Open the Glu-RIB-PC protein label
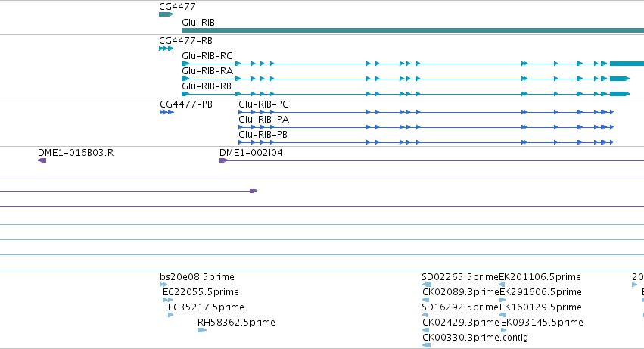The width and height of the screenshot is (644, 349). click(x=263, y=104)
